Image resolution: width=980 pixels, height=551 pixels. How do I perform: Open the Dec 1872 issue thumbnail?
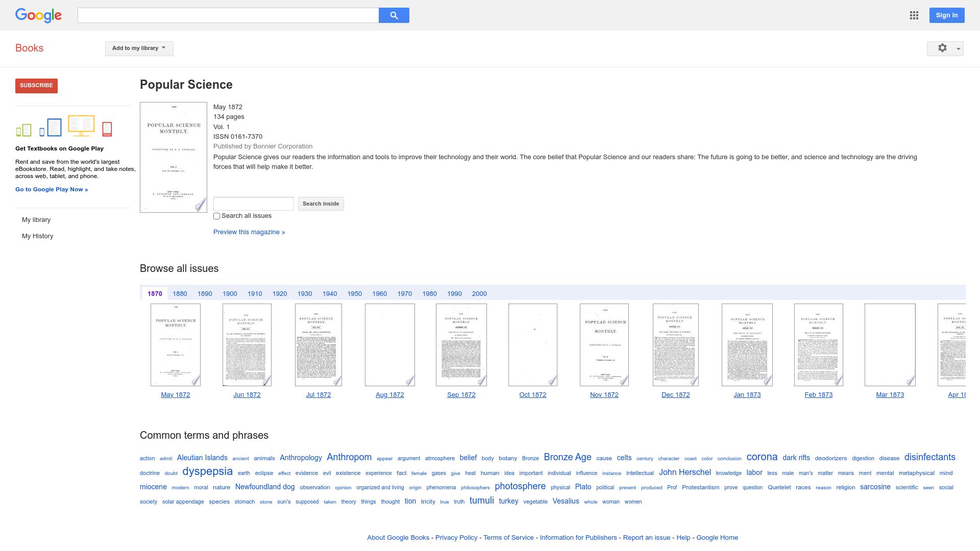pos(676,345)
